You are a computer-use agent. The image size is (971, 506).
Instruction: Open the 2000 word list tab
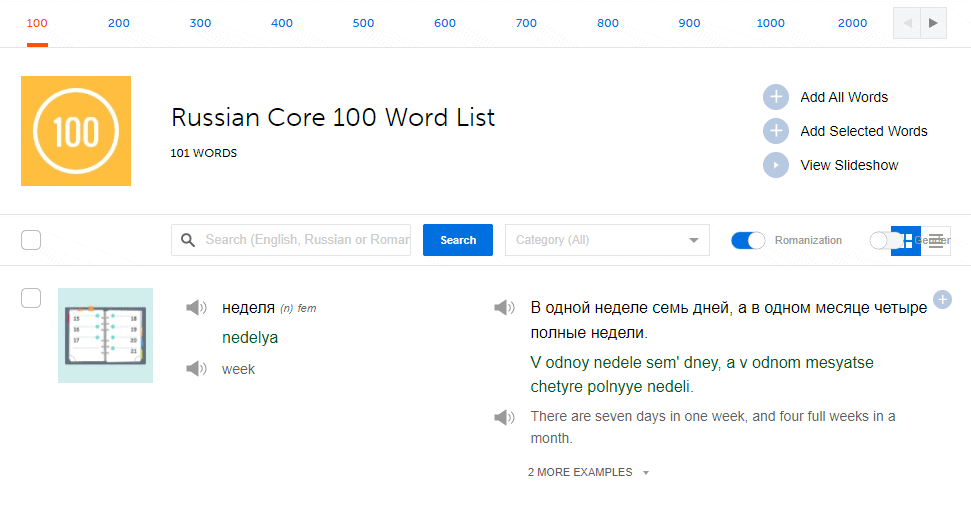pos(852,23)
